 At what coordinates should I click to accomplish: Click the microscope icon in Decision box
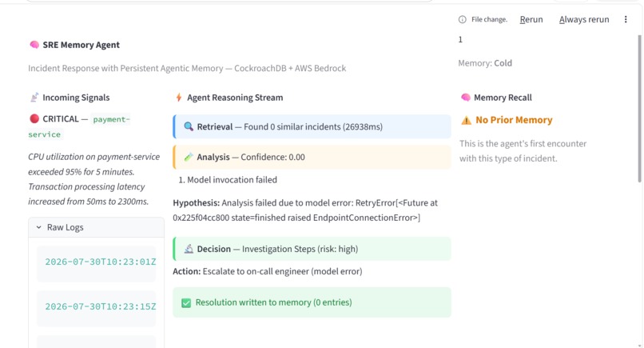pos(189,249)
